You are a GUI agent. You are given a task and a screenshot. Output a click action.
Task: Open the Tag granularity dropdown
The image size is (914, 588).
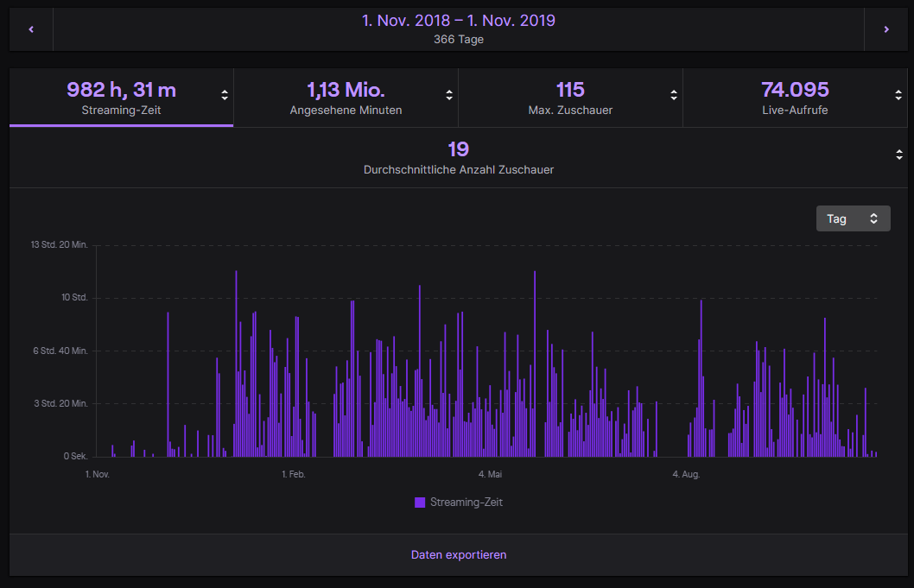pos(853,218)
